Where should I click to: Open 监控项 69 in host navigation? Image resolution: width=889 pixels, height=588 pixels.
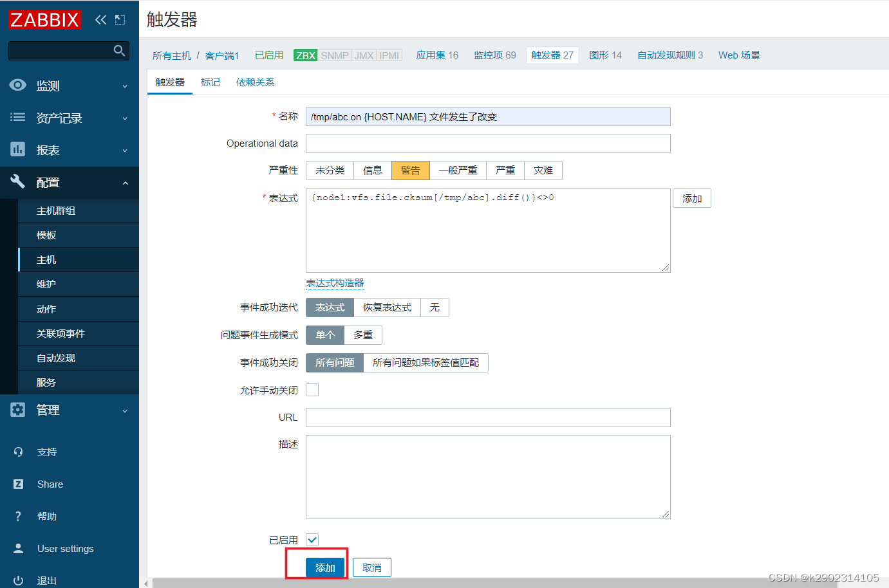coord(495,55)
